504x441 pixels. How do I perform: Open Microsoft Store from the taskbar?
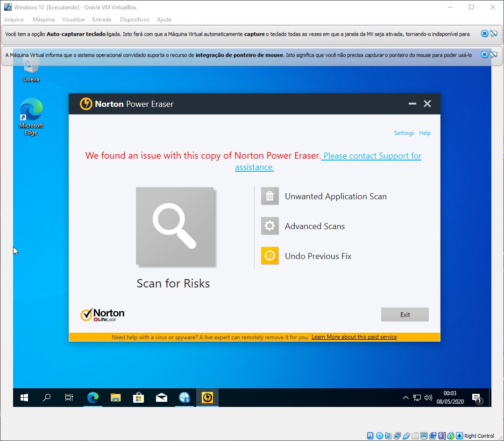point(139,398)
